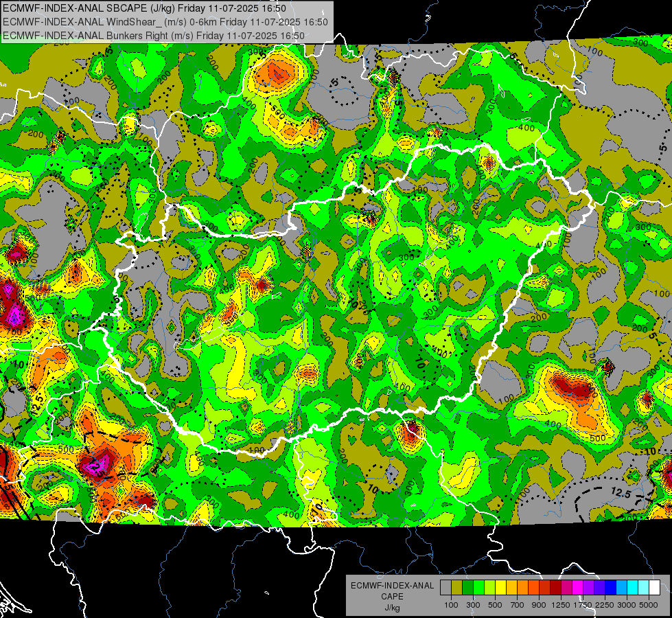Click the bright cyan legend swatch
The width and height of the screenshot is (672, 618).
click(633, 588)
